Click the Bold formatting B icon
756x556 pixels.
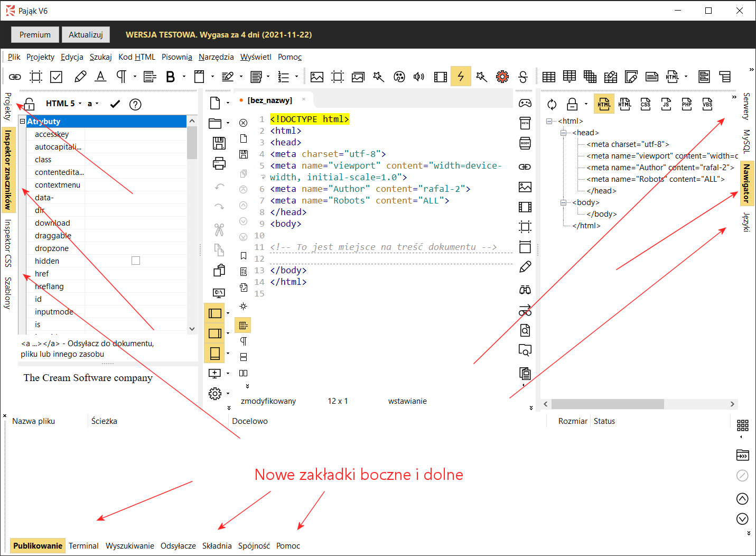(x=170, y=77)
